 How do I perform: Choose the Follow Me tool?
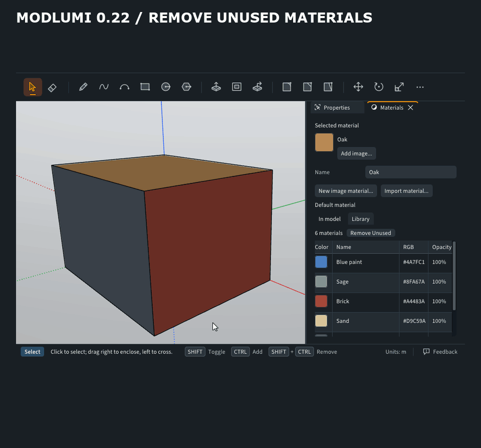[x=258, y=87]
